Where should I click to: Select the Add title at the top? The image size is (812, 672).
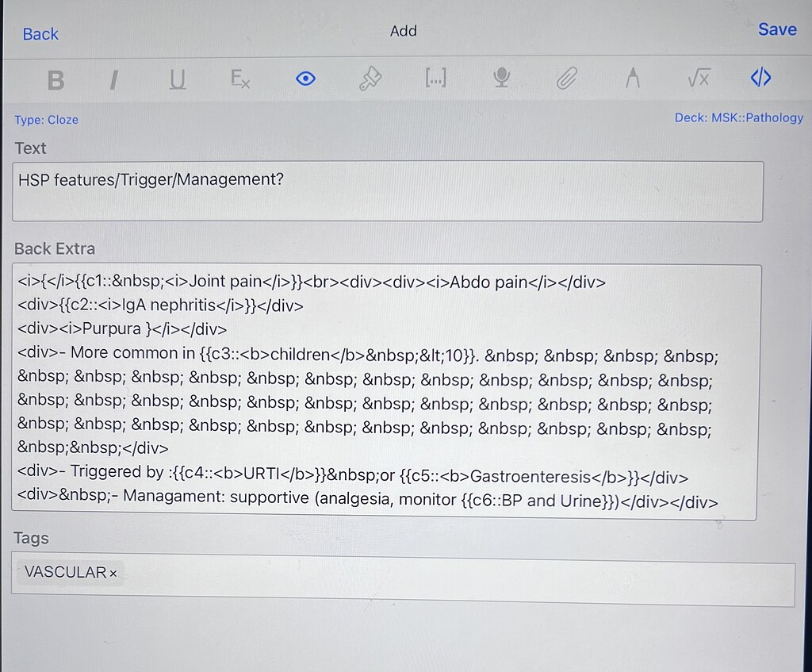point(404,31)
